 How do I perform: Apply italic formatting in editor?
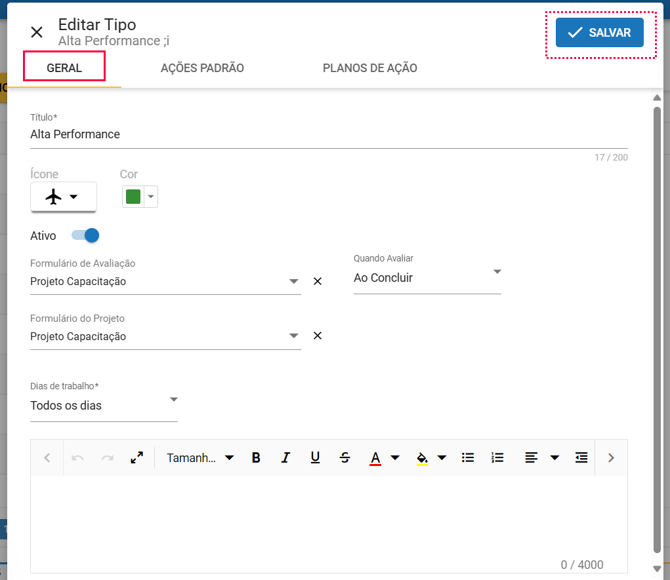(285, 458)
